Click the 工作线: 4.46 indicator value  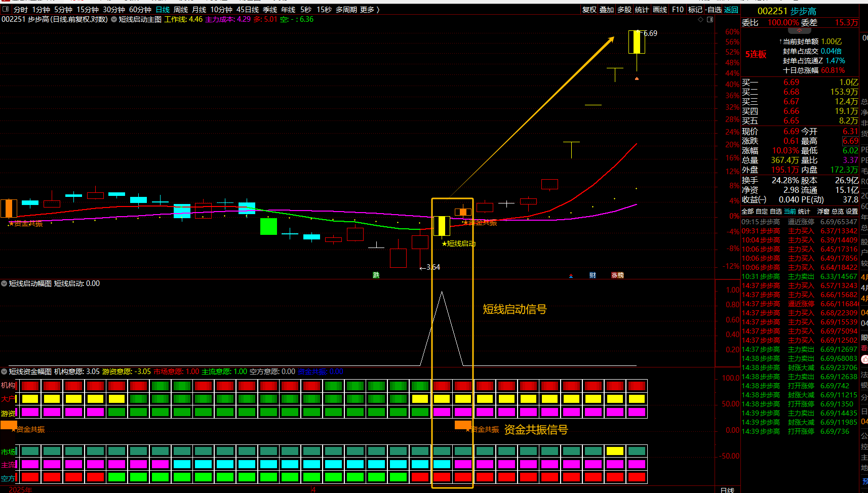(183, 19)
